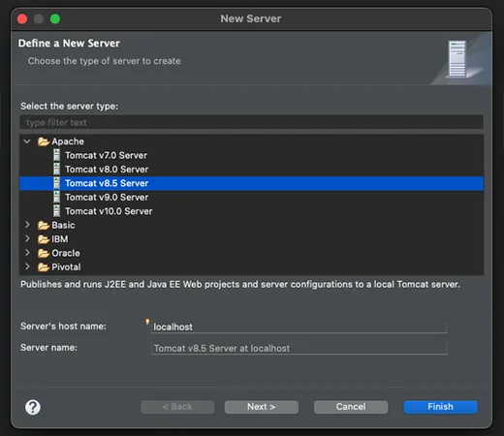Click the Server's host name field
Image resolution: width=504 pixels, height=436 pixels.
(x=299, y=327)
